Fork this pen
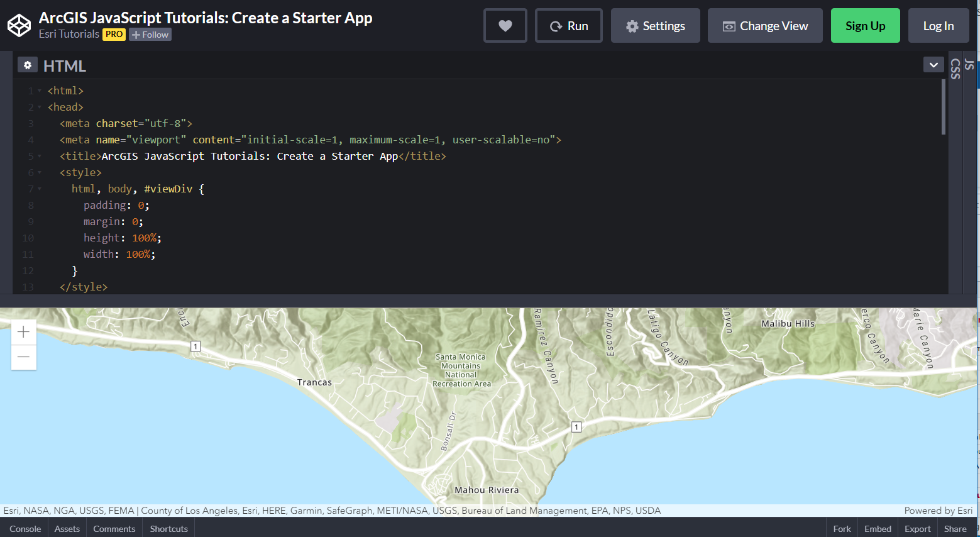The width and height of the screenshot is (980, 537). (842, 529)
